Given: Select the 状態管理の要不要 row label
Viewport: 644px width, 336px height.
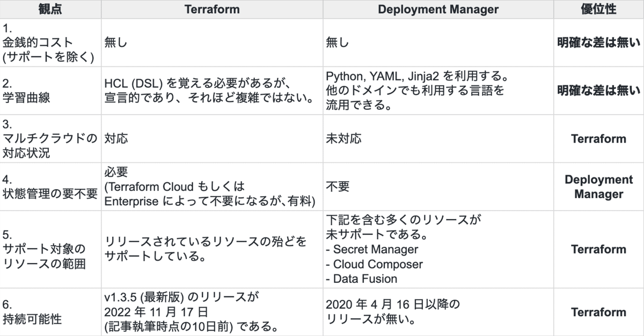Looking at the screenshot, I should pos(50,186).
